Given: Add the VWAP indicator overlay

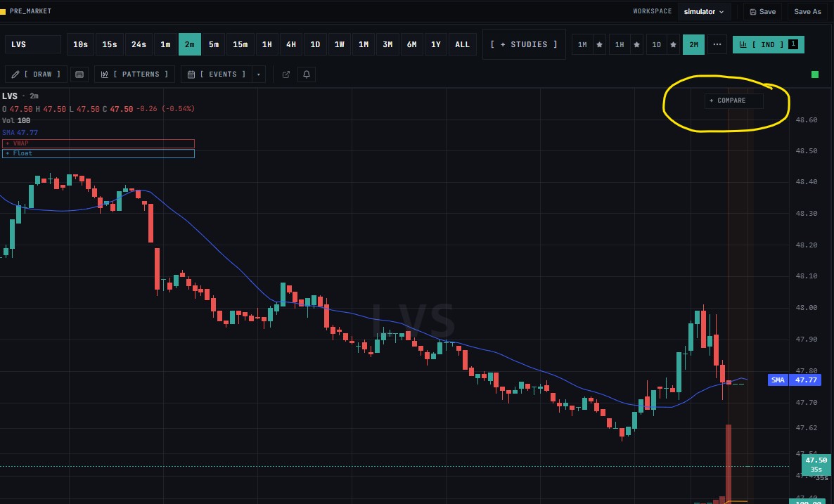Looking at the screenshot, I should (98, 143).
